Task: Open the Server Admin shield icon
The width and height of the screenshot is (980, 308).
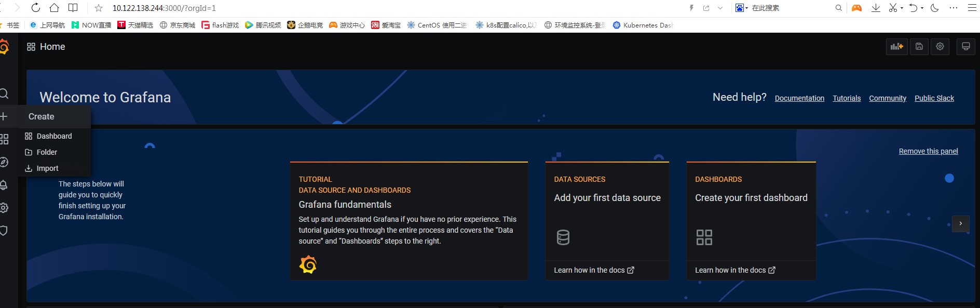Action: (x=4, y=231)
